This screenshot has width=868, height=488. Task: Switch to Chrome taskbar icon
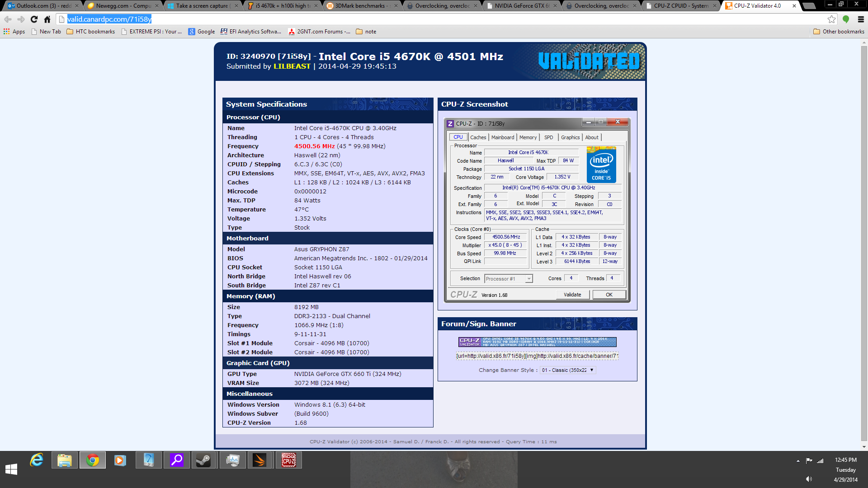click(93, 460)
